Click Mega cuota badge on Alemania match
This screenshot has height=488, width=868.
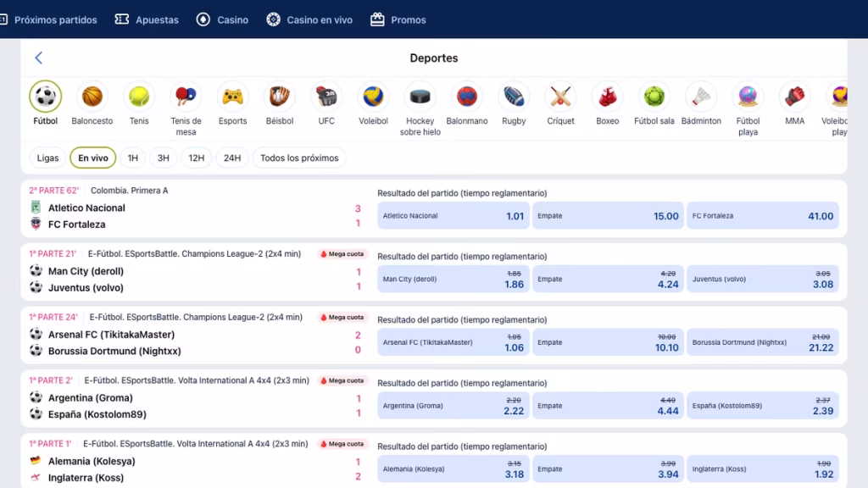click(x=342, y=444)
